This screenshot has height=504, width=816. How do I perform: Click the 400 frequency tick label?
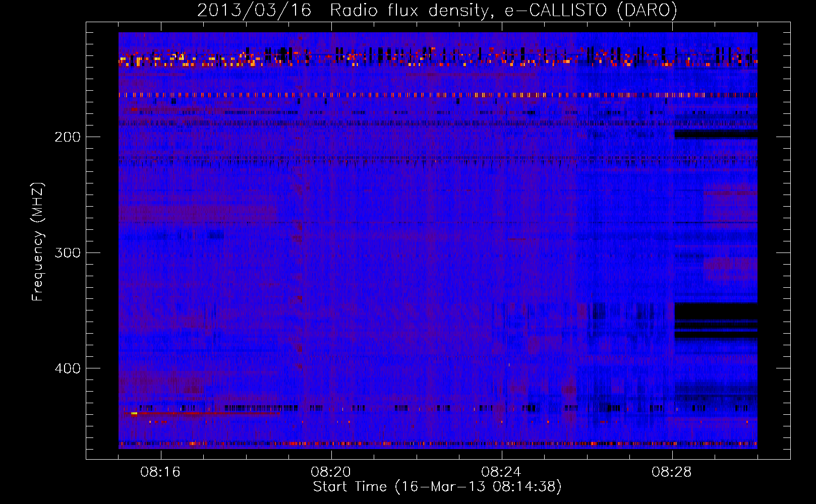pyautogui.click(x=68, y=368)
